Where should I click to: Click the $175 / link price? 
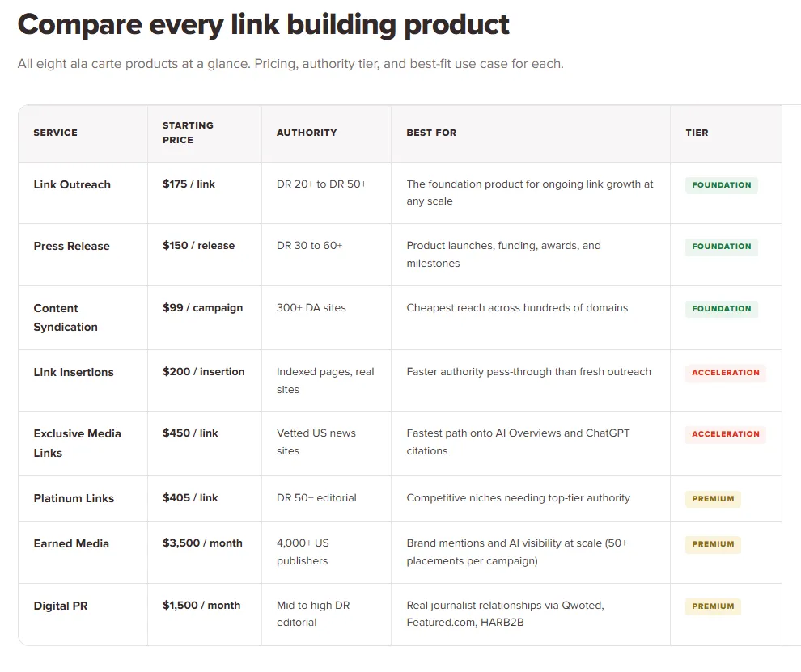pyautogui.click(x=189, y=184)
